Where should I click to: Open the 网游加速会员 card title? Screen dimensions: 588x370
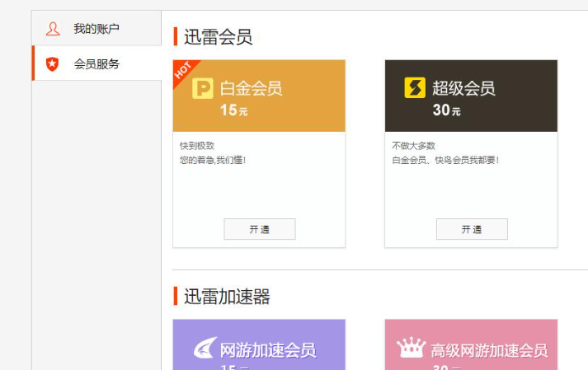tap(267, 350)
